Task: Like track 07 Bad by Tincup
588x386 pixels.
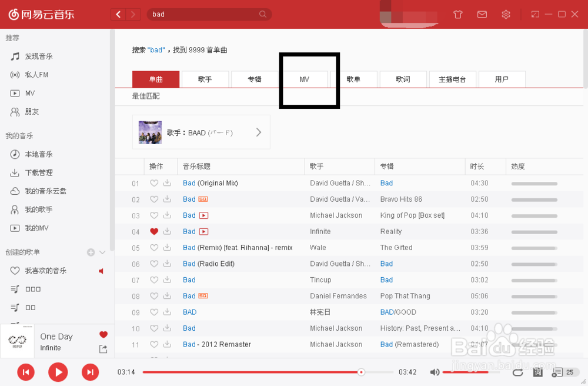Action: [x=153, y=280]
